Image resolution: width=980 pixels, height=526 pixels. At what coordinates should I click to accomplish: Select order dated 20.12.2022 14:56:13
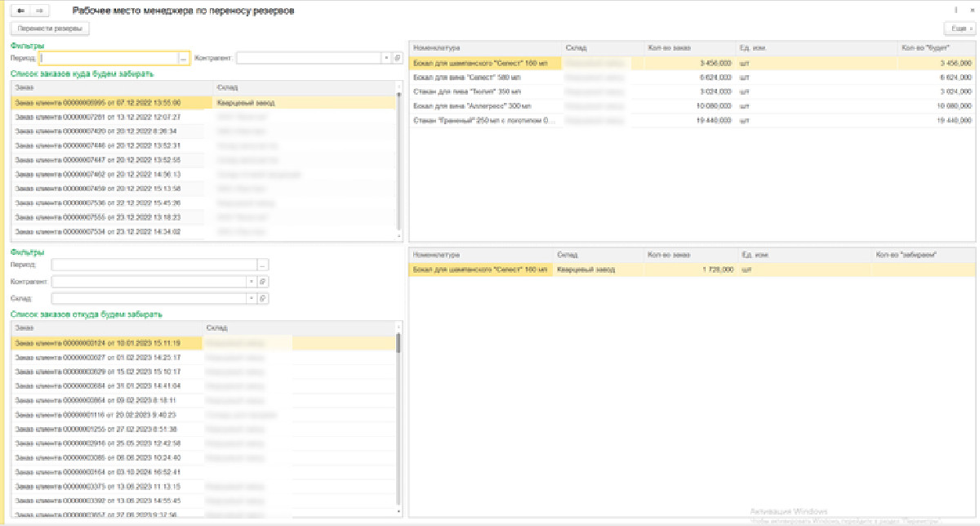(203, 174)
